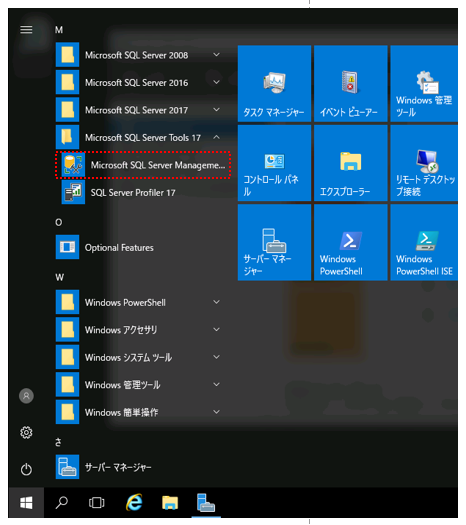Screen dimensions: 466x525
Task: Click the Windows Start button
Action: pyautogui.click(x=26, y=503)
